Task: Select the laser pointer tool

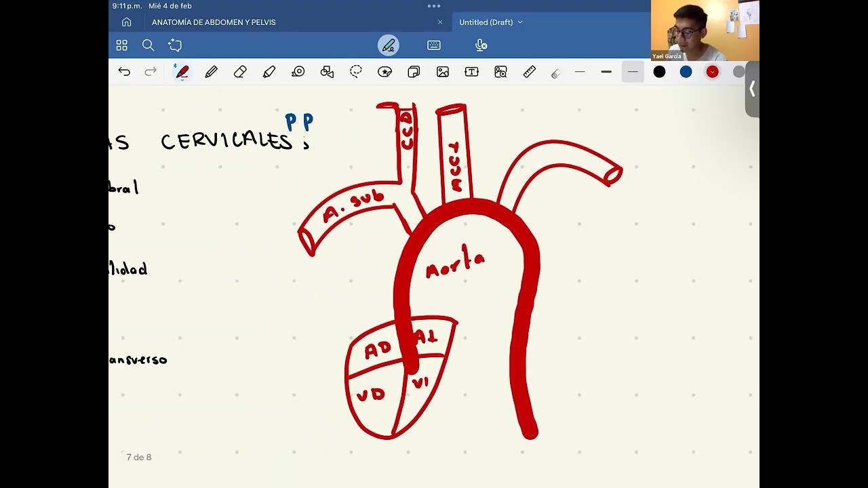Action: [555, 73]
